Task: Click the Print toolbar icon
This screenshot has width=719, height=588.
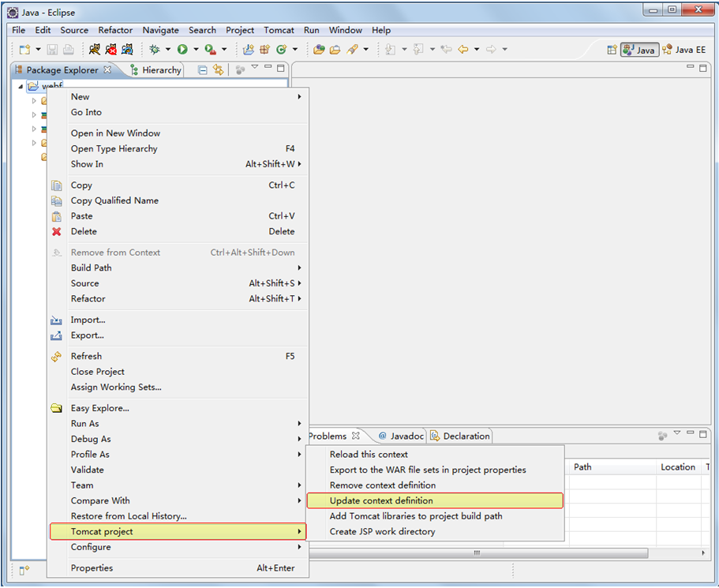Action: pyautogui.click(x=68, y=49)
